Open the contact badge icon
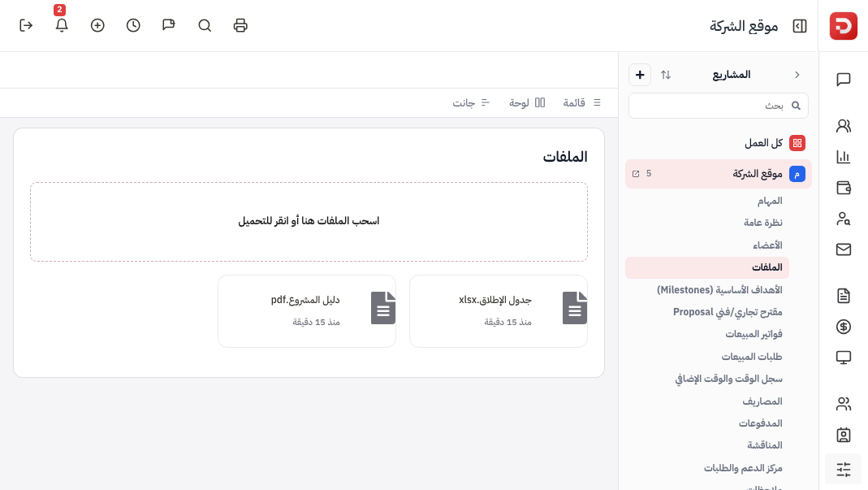Viewport: 868px width, 490px height. (843, 435)
